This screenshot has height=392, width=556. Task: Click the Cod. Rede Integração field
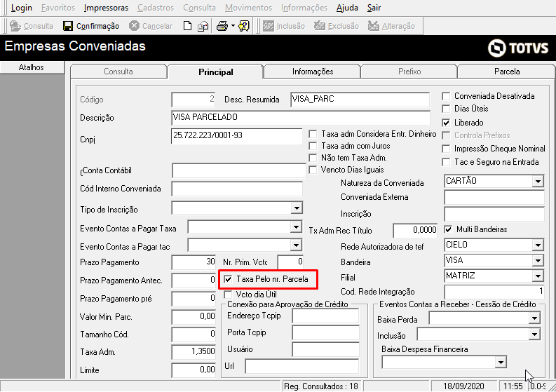tap(494, 292)
